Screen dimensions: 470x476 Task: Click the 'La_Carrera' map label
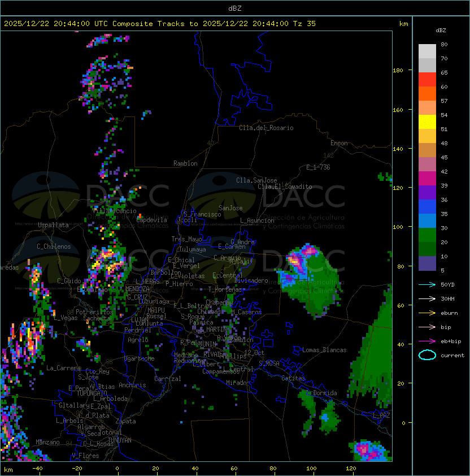64,368
